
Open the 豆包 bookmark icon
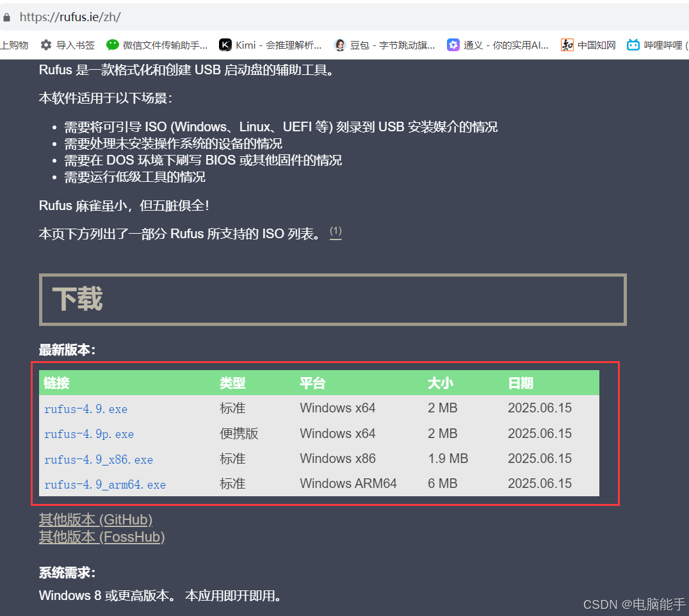[x=340, y=45]
